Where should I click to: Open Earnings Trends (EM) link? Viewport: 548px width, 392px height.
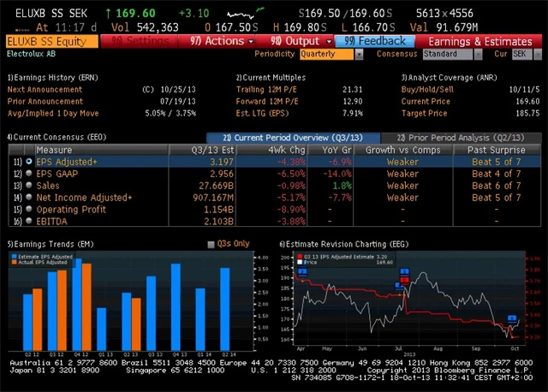pos(51,244)
